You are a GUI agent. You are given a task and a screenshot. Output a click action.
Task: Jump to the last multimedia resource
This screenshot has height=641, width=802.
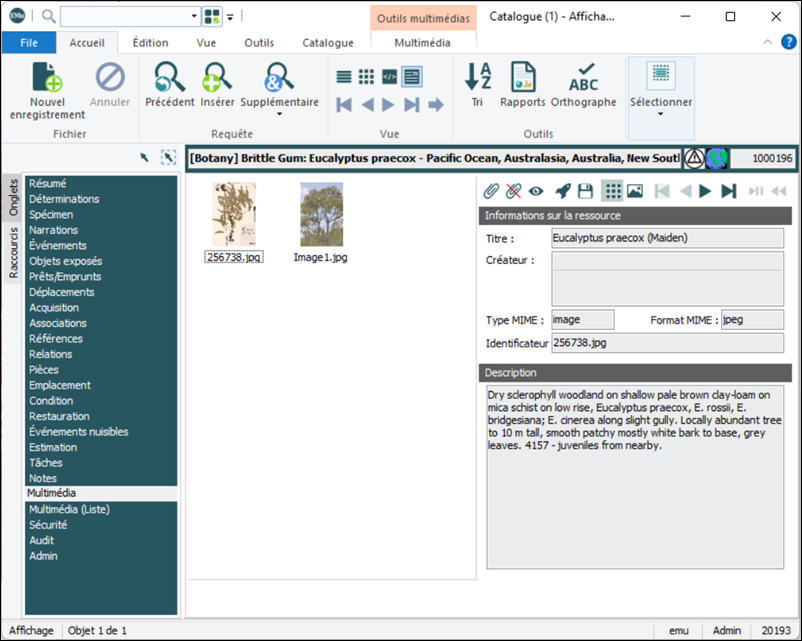click(728, 191)
